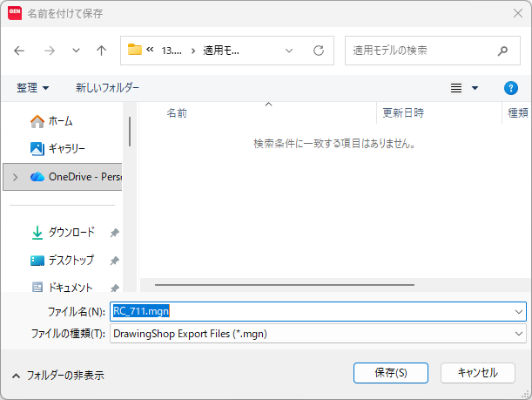
Task: Sort by the 更新日時 column header
Action: 403,113
